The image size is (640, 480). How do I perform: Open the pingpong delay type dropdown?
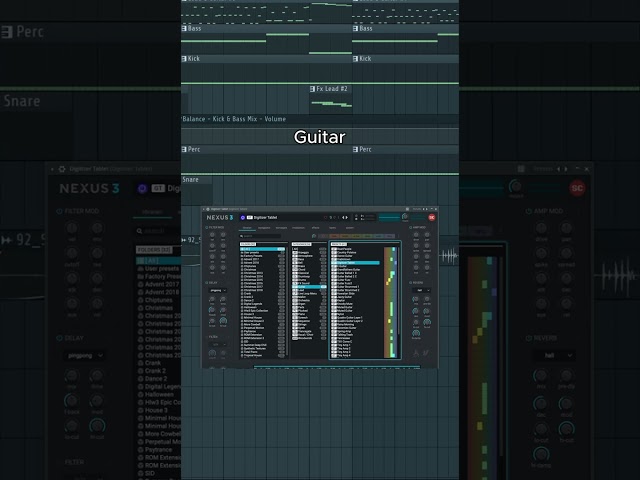218,291
